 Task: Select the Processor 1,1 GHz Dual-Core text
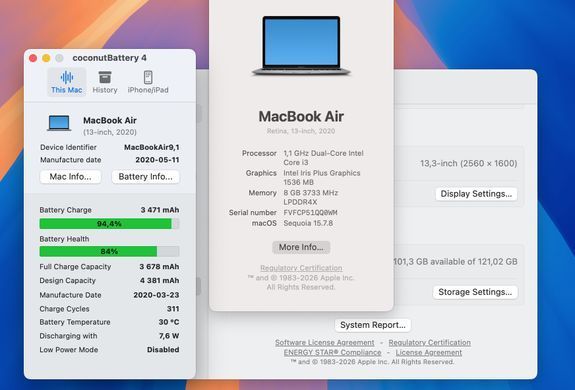[323, 158]
